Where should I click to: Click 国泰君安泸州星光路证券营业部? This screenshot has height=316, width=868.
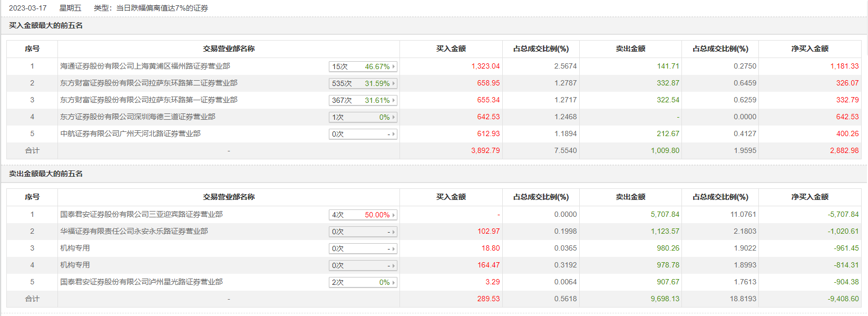click(141, 282)
